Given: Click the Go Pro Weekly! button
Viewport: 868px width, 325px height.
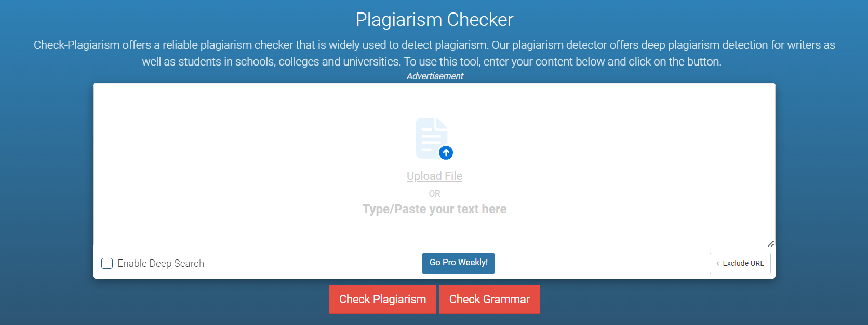Looking at the screenshot, I should tap(458, 263).
